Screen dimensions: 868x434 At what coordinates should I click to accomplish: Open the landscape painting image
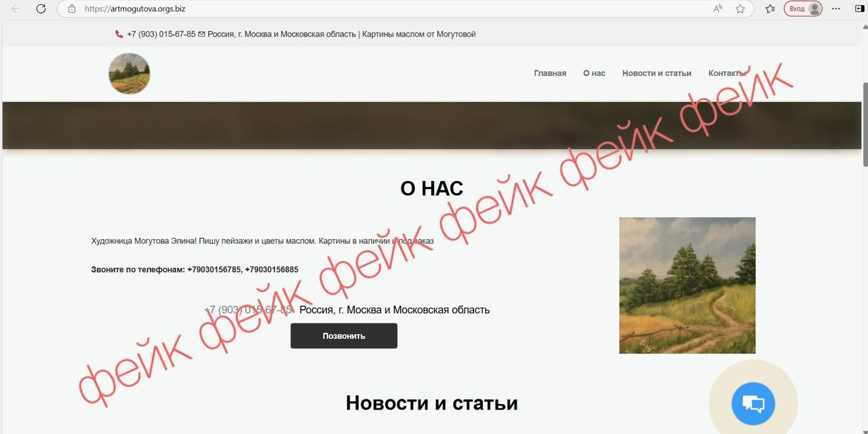(x=687, y=285)
